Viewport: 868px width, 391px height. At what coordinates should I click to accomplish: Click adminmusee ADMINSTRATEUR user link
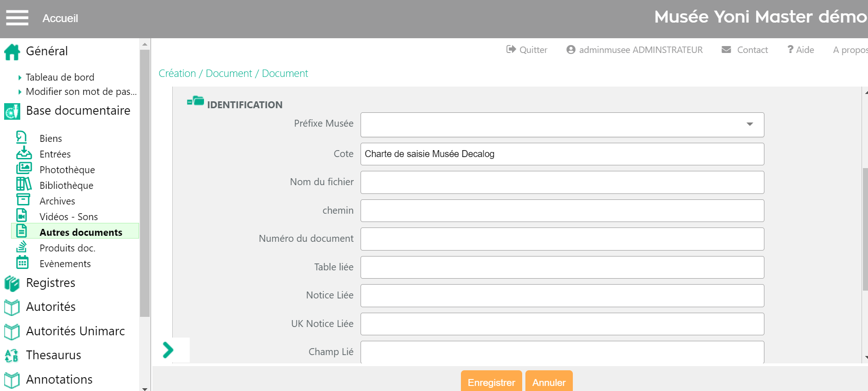(x=641, y=50)
